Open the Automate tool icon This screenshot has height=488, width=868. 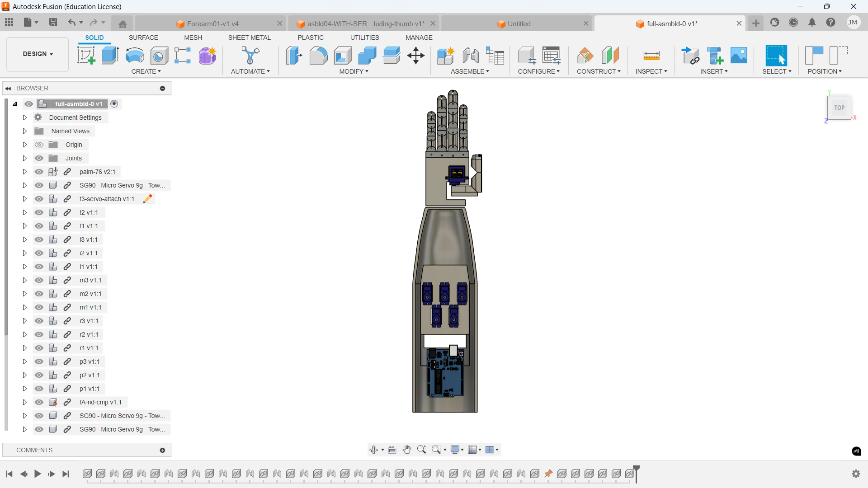click(x=250, y=56)
